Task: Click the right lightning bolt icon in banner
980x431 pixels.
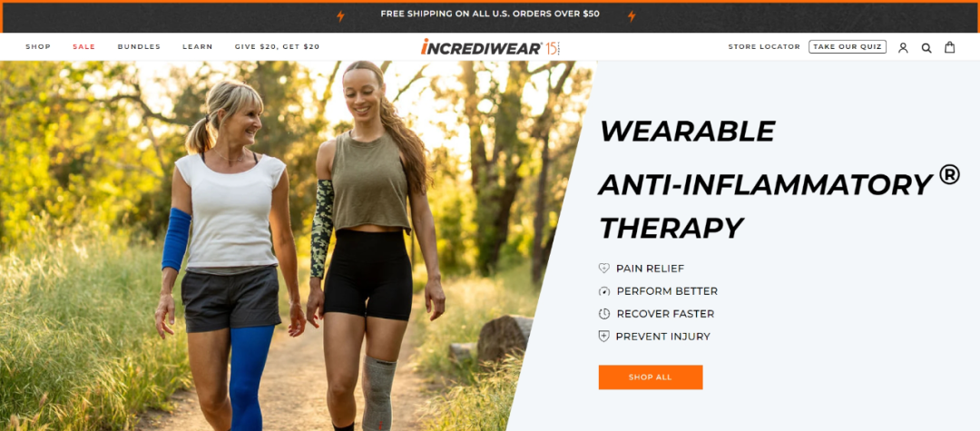Action: click(632, 15)
